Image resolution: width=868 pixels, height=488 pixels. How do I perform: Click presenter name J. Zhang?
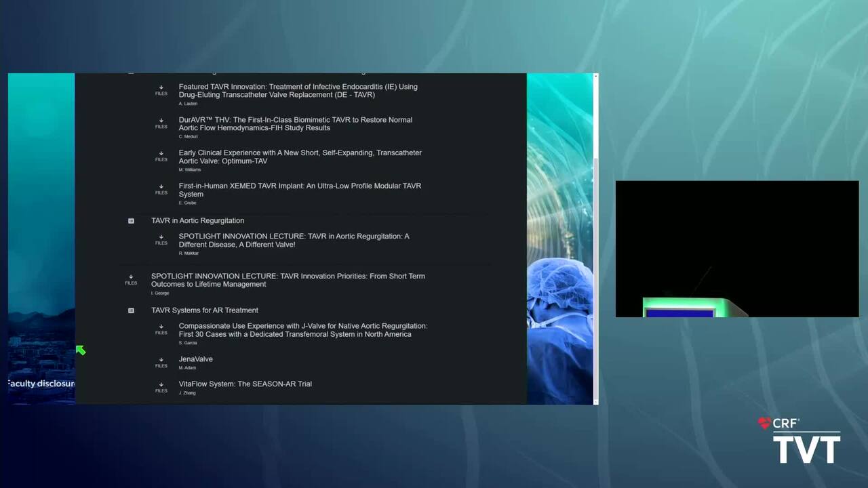(186, 393)
